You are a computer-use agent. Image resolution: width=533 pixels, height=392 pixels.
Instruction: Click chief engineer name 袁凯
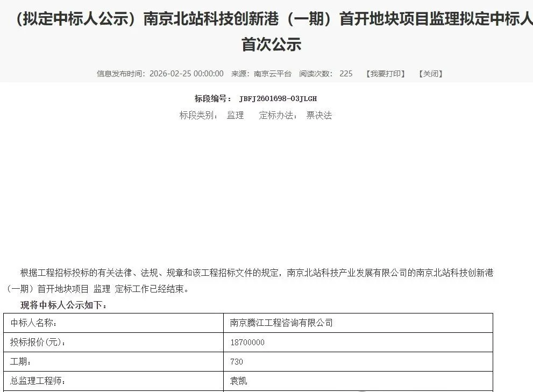tap(238, 381)
